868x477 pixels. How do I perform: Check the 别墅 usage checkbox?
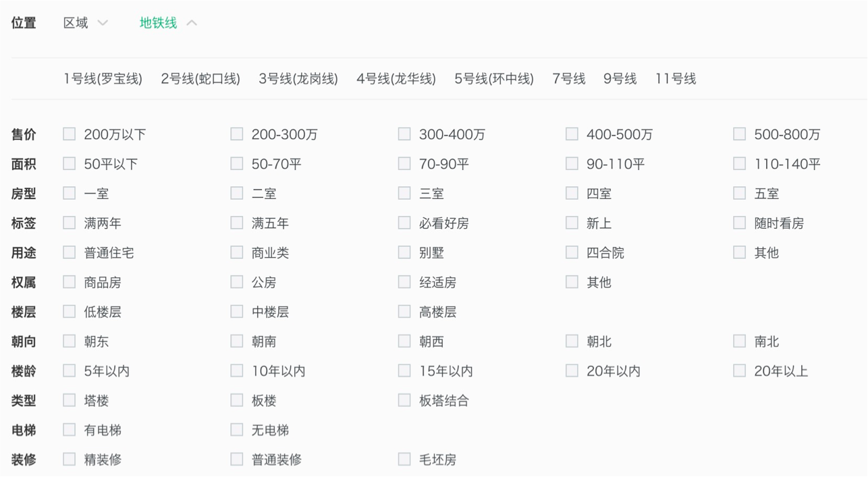[404, 253]
